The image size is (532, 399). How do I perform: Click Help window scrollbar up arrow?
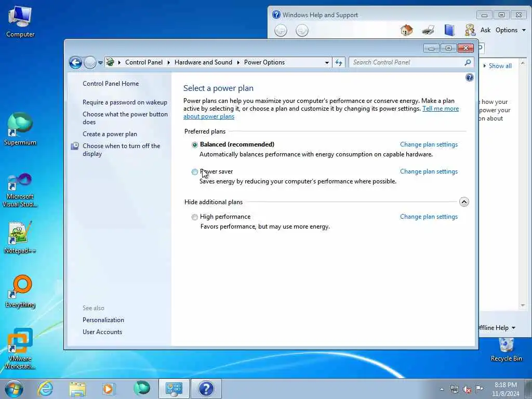click(x=523, y=63)
